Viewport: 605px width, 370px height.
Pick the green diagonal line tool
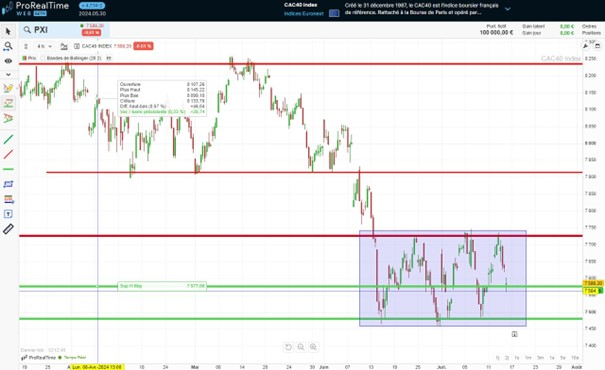click(x=8, y=139)
